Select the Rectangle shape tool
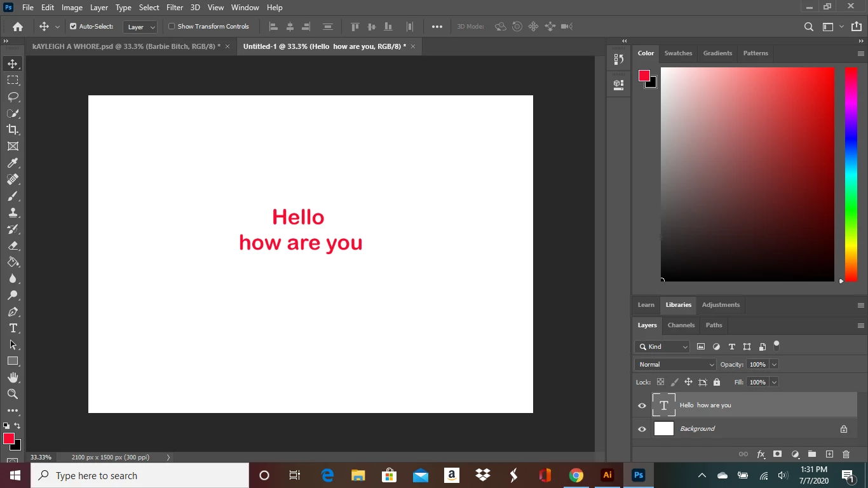 [13, 361]
